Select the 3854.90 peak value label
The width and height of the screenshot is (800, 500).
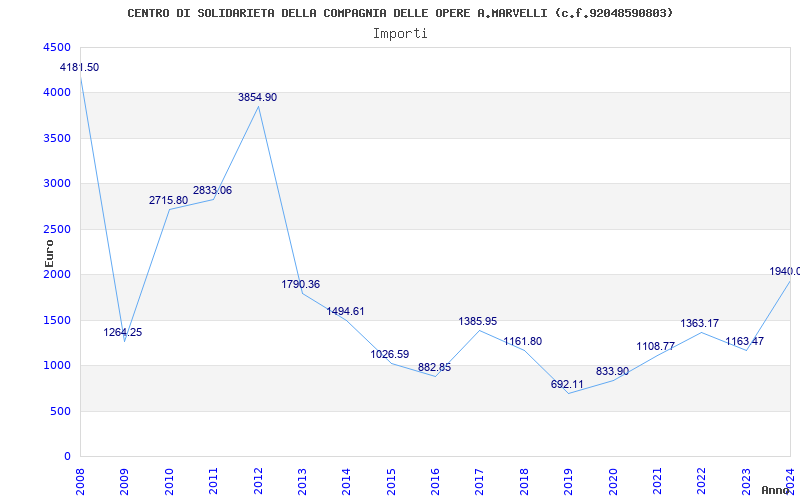pos(258,97)
